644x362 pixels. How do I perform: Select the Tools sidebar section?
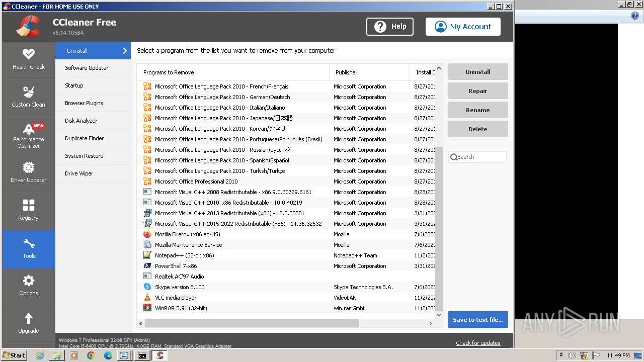tap(29, 249)
